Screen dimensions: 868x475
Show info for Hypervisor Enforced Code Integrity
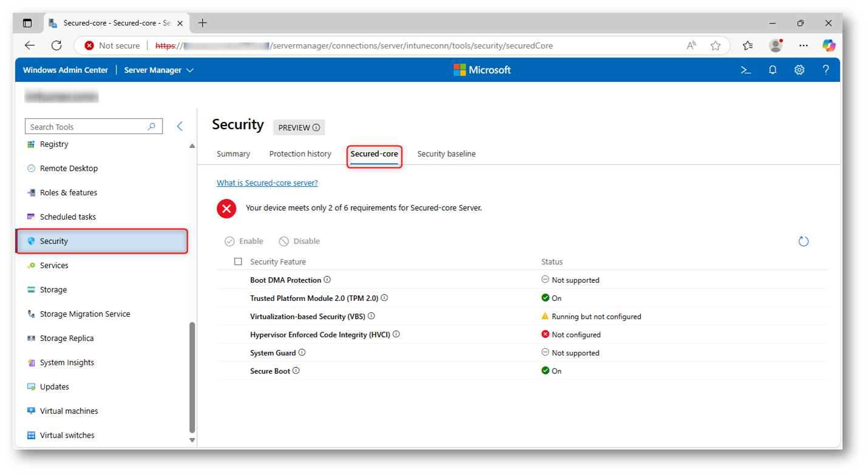[396, 334]
